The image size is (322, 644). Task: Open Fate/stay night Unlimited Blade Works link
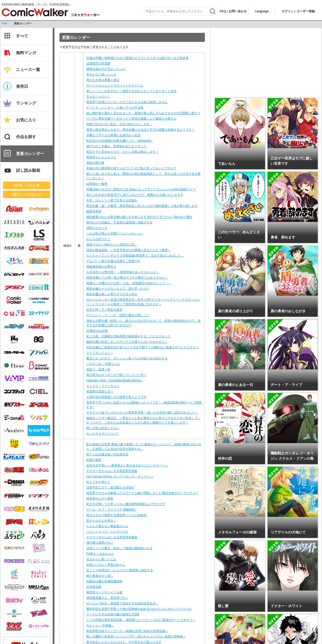pos(115,380)
